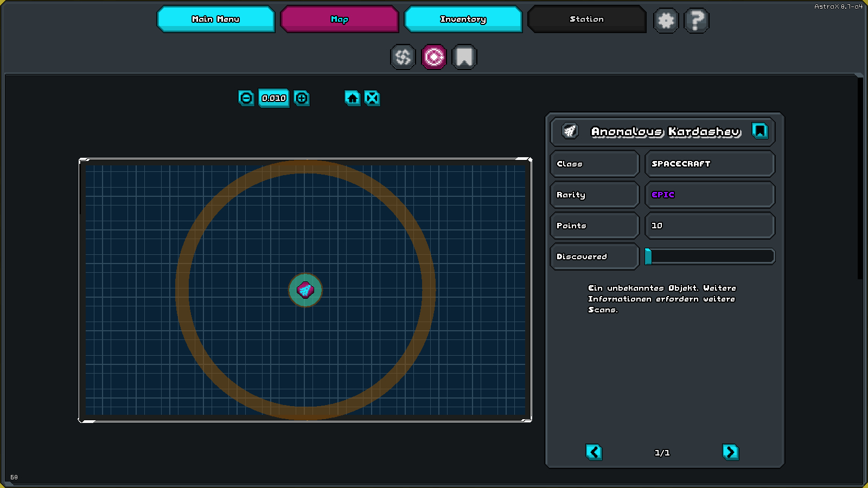Go to previous object page arrow

(594, 452)
